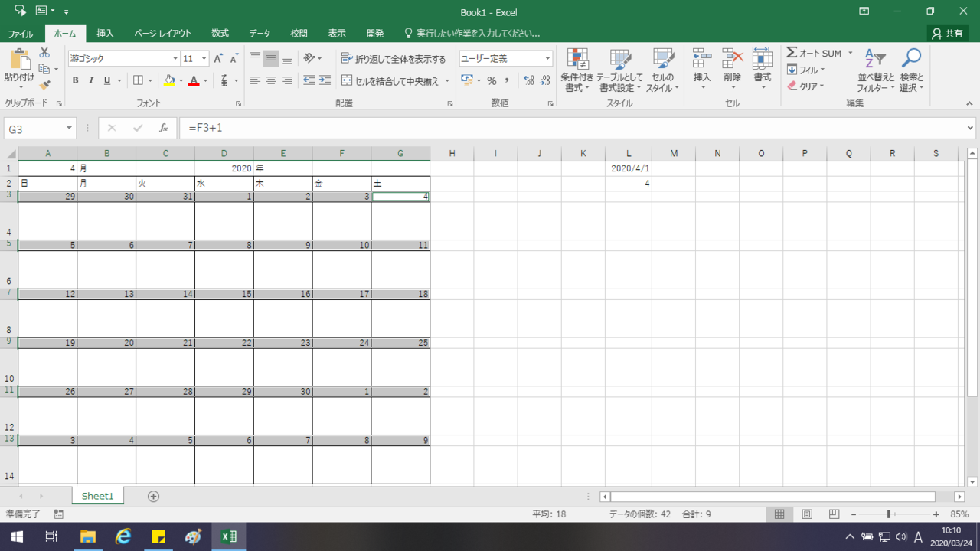
Task: Switch to the データ tab
Action: [260, 34]
